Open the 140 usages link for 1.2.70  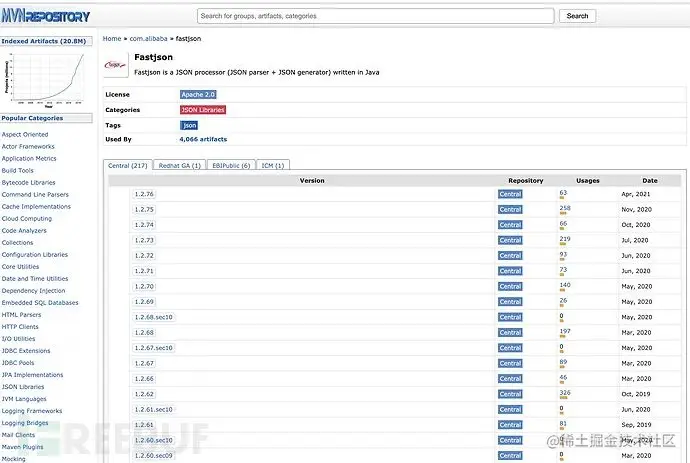tap(565, 285)
